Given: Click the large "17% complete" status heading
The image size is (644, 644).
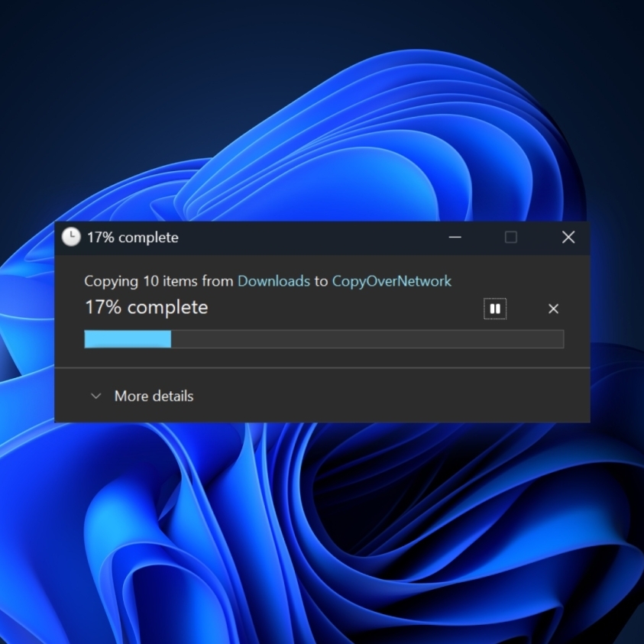Looking at the screenshot, I should (x=146, y=308).
